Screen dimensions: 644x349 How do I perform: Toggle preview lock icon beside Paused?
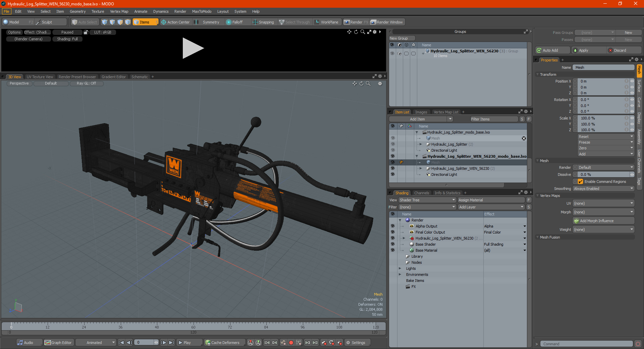tap(86, 32)
